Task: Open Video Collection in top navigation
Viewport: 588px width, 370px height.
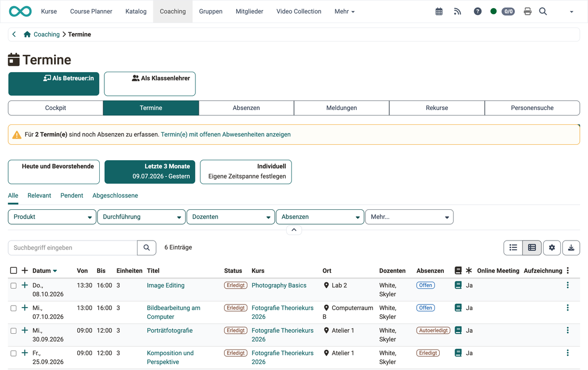Action: (x=299, y=12)
